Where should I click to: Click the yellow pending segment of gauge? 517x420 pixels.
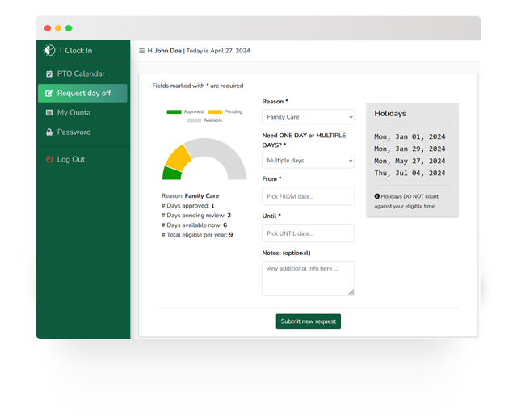(178, 157)
